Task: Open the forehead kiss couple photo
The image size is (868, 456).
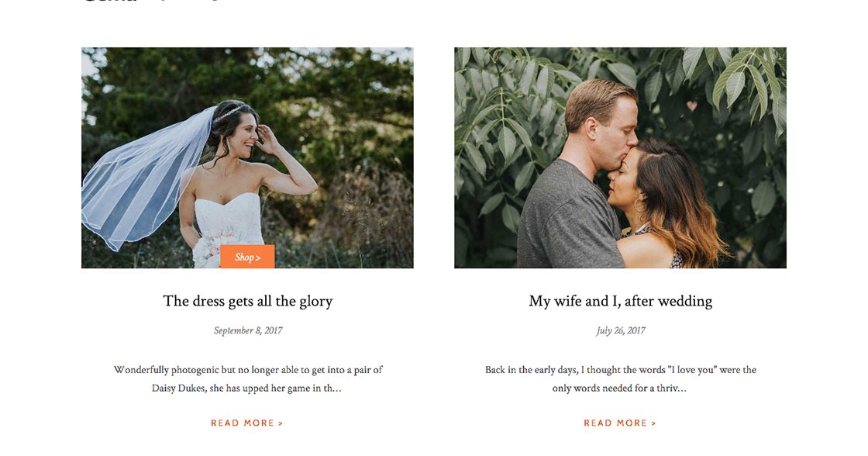Action: tap(620, 158)
